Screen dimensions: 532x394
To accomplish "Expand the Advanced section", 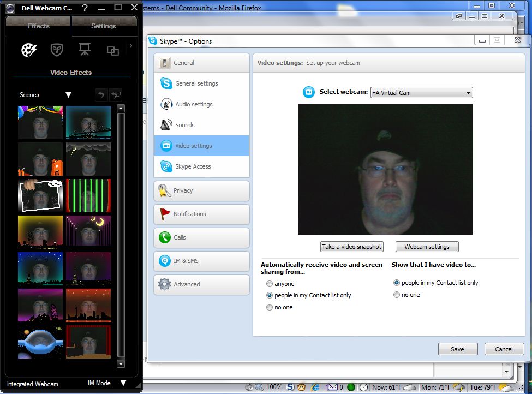I will (201, 284).
